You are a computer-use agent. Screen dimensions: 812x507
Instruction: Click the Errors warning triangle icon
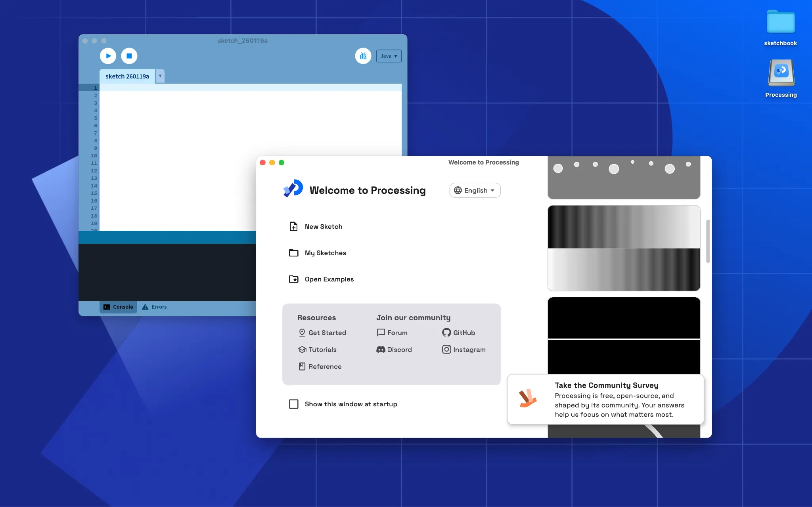pos(145,307)
